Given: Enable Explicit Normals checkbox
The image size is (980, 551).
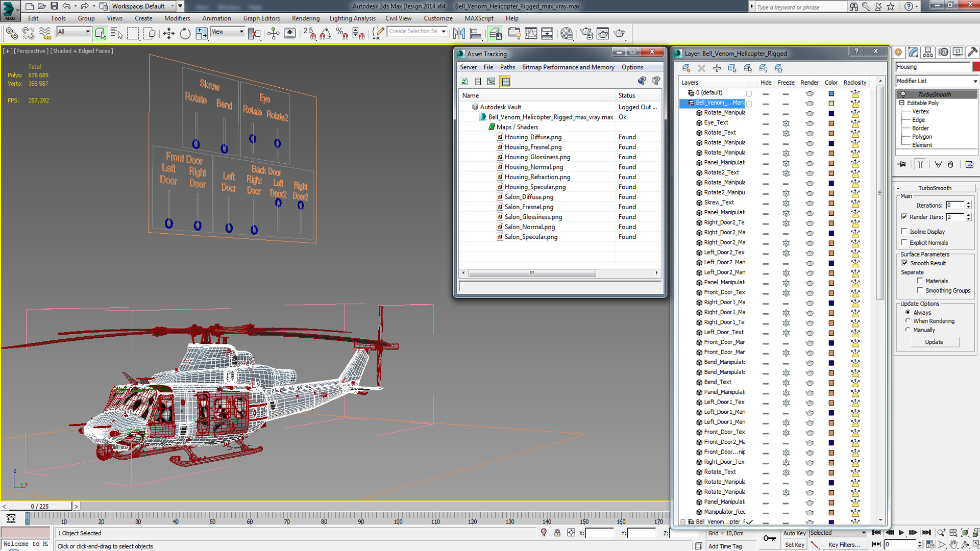Looking at the screenshot, I should tap(904, 242).
